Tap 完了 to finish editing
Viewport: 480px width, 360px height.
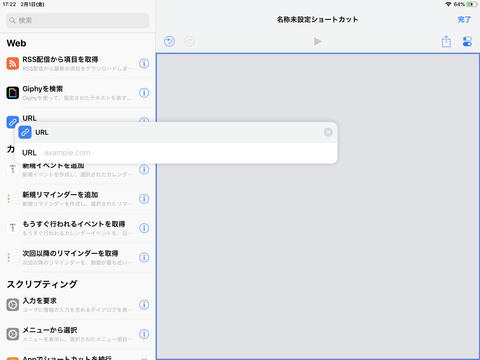464,20
